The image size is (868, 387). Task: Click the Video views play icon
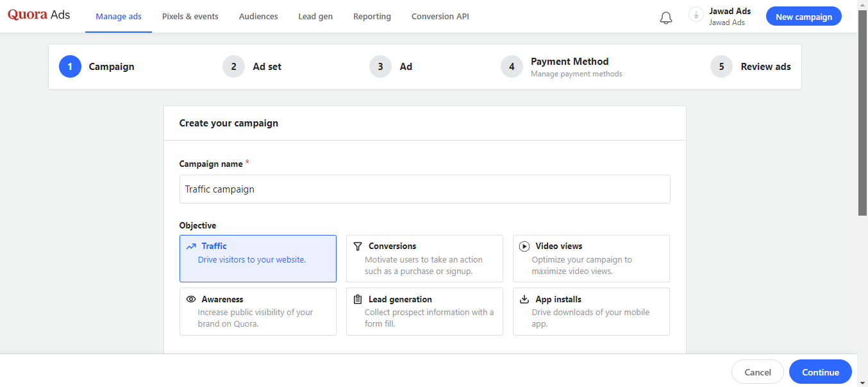(x=524, y=246)
